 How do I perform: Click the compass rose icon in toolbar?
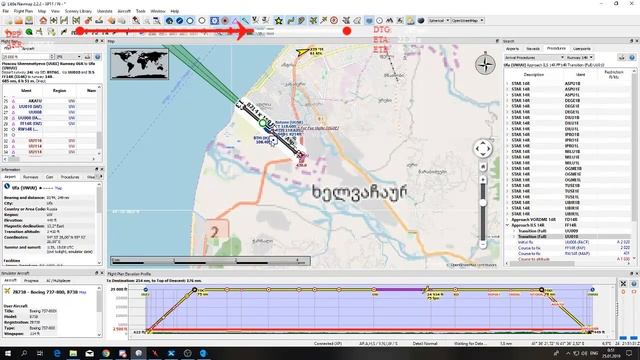pyautogui.click(x=333, y=20)
